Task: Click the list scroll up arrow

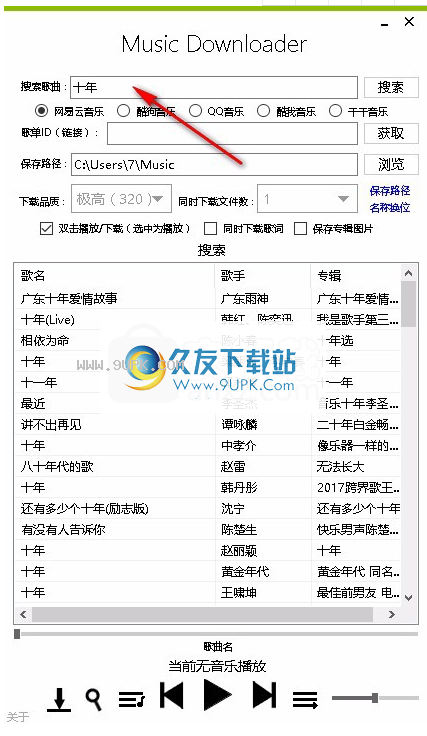Action: [x=408, y=273]
